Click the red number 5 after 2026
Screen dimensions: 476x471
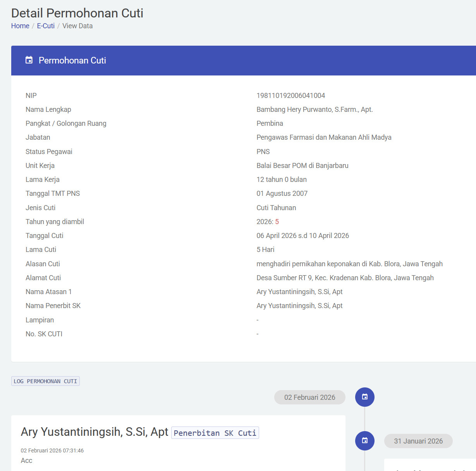(x=277, y=222)
